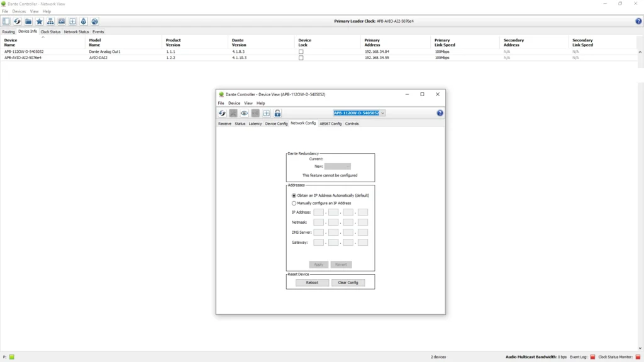Image resolution: width=644 pixels, height=362 pixels.
Task: Open the File menu in Device View
Action: click(221, 104)
